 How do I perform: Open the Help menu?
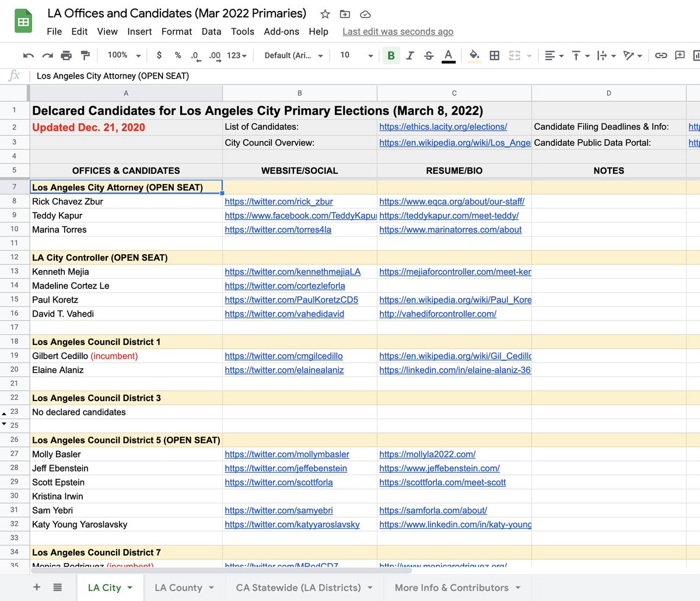click(318, 31)
